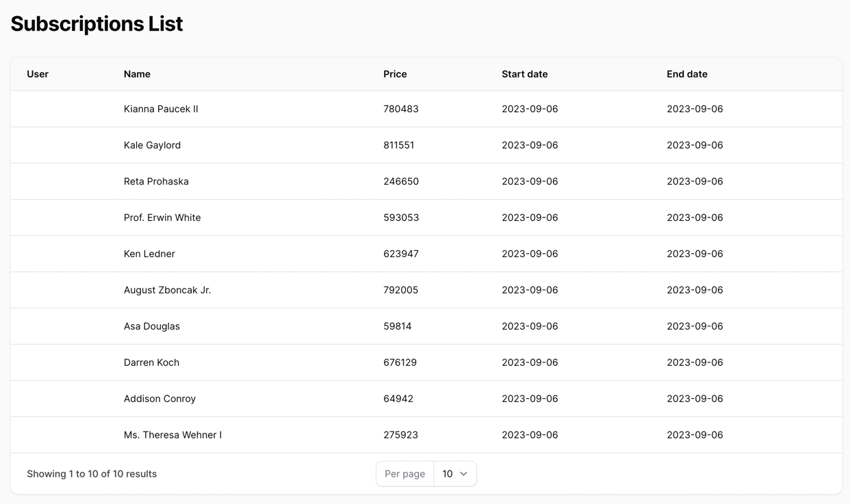850x504 pixels.
Task: Click the "Subscriptions List" heading
Action: [x=96, y=24]
